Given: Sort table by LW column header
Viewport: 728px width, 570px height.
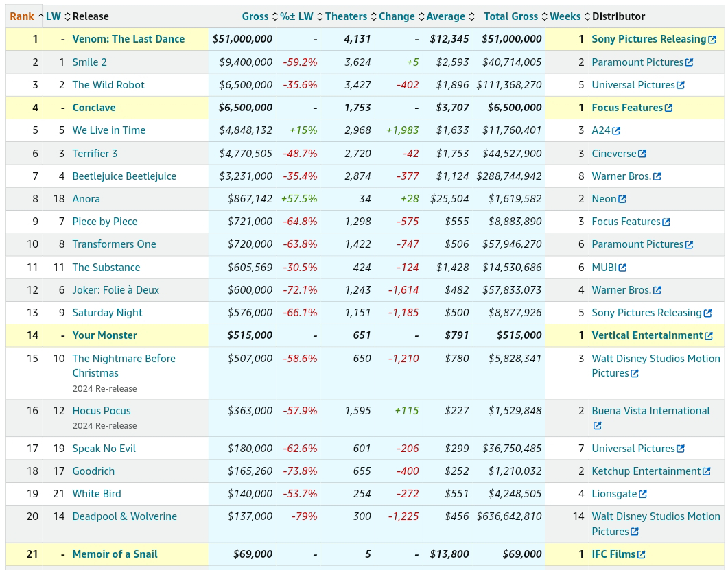Looking at the screenshot, I should (x=58, y=16).
